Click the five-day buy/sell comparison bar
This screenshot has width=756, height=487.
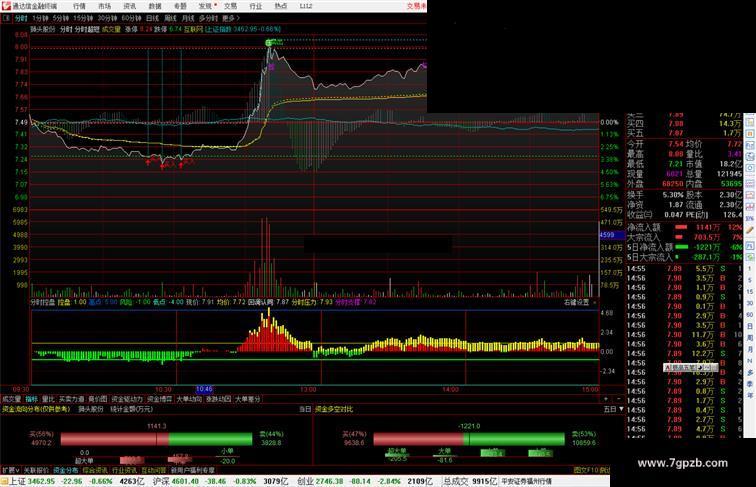pos(469,439)
